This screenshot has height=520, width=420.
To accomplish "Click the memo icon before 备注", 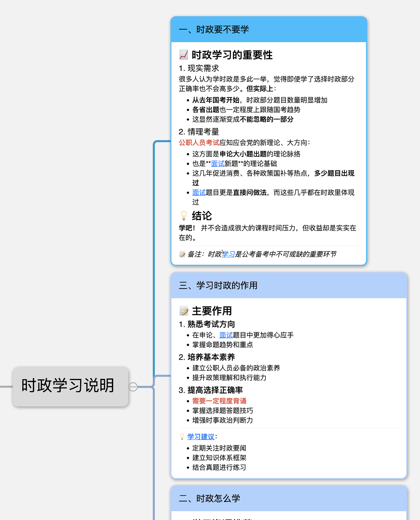I will point(182,254).
